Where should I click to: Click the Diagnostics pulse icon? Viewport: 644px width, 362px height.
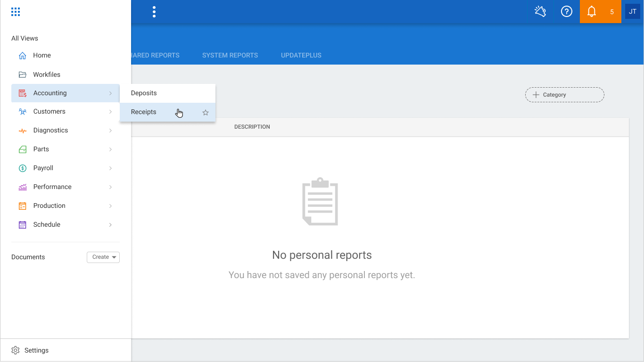(x=22, y=131)
